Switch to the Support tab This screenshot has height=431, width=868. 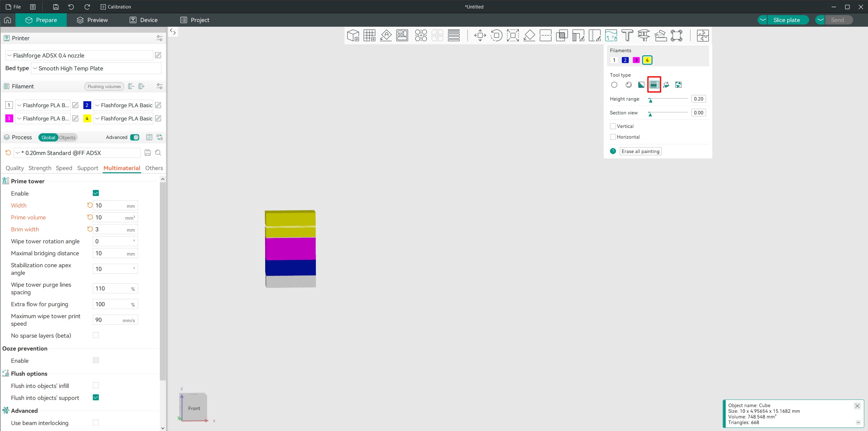point(87,168)
